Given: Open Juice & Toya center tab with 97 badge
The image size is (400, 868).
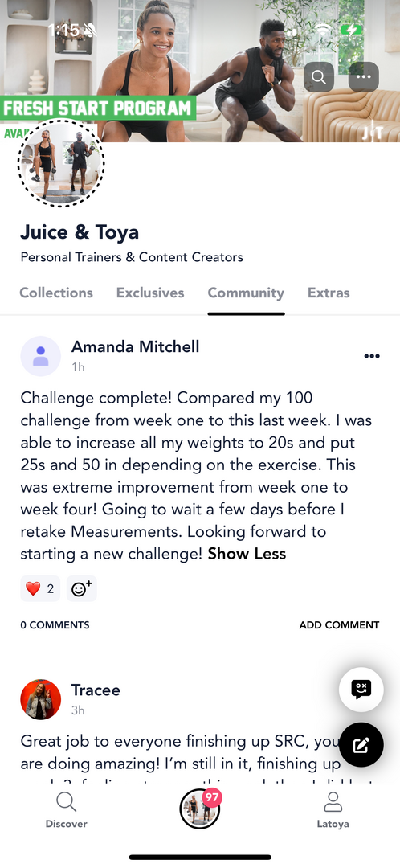Looking at the screenshot, I should pyautogui.click(x=200, y=809).
